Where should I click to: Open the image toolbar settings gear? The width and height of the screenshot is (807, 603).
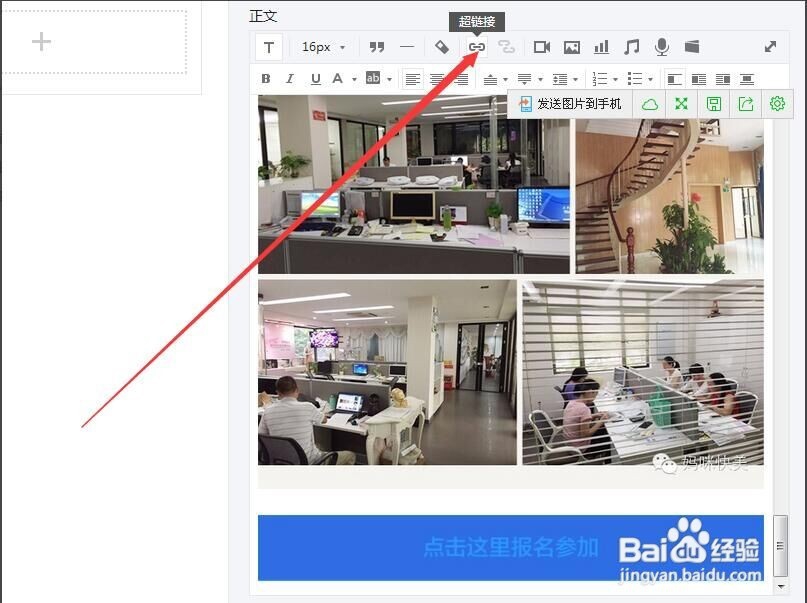776,103
